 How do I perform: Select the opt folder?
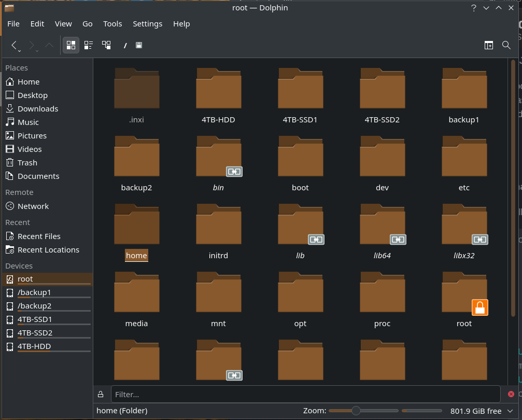pos(300,292)
